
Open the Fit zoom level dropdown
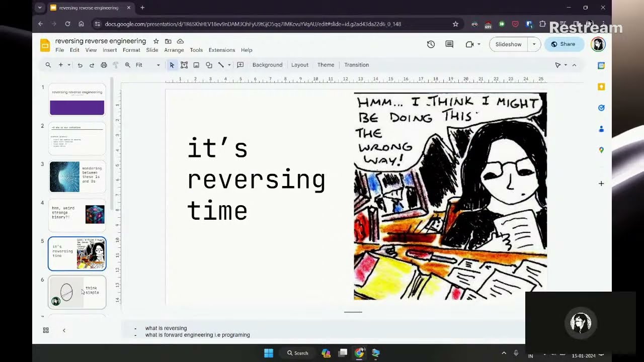point(148,65)
